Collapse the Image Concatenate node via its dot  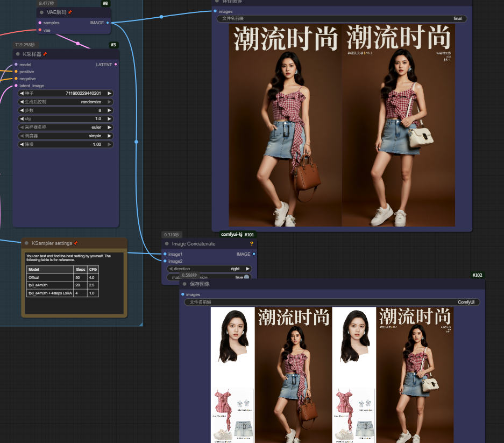pos(167,244)
